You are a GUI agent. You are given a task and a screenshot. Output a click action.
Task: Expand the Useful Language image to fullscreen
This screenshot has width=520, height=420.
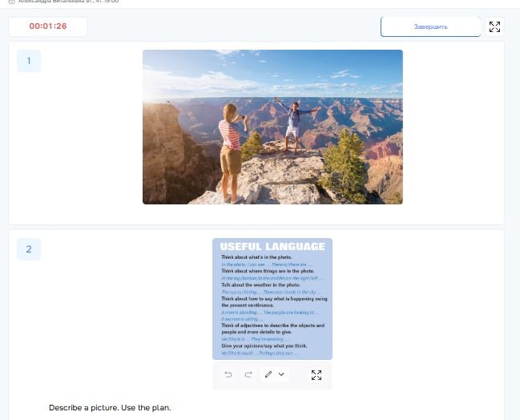tap(316, 375)
